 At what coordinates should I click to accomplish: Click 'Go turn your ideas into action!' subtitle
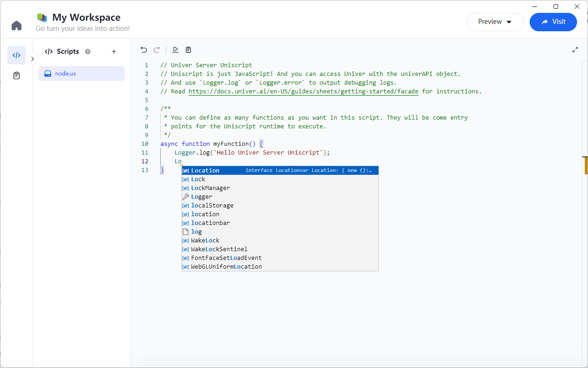[x=83, y=29]
